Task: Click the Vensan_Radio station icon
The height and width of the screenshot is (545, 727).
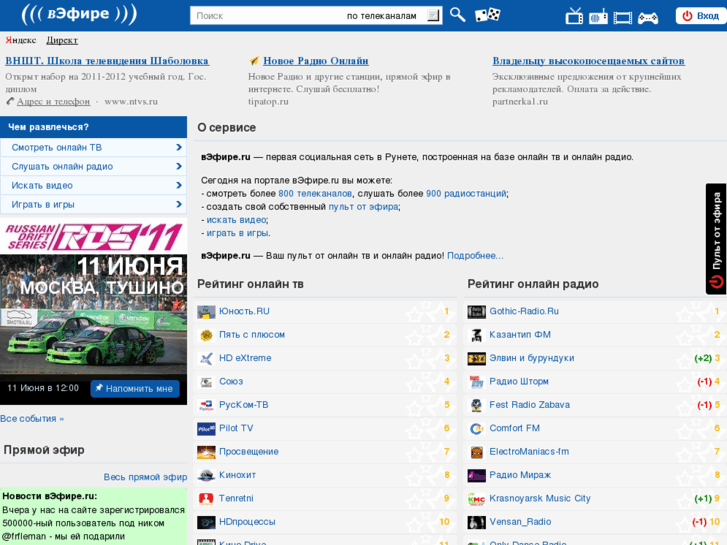Action: point(477,522)
